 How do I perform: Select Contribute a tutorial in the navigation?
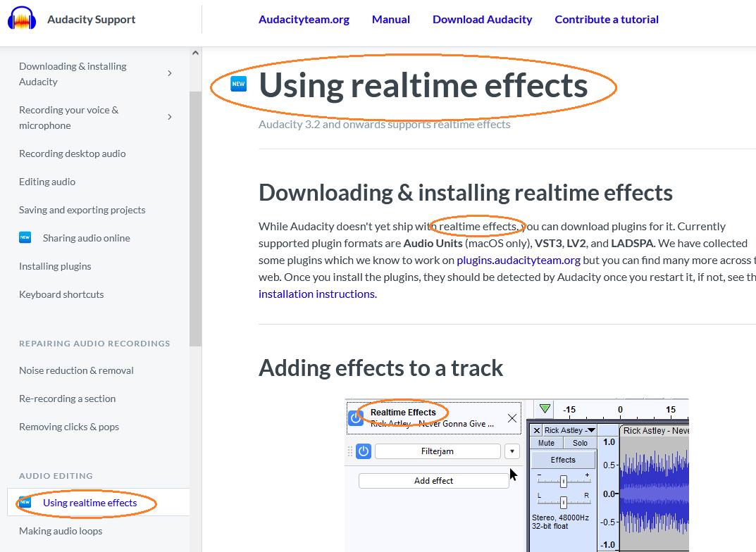(606, 19)
